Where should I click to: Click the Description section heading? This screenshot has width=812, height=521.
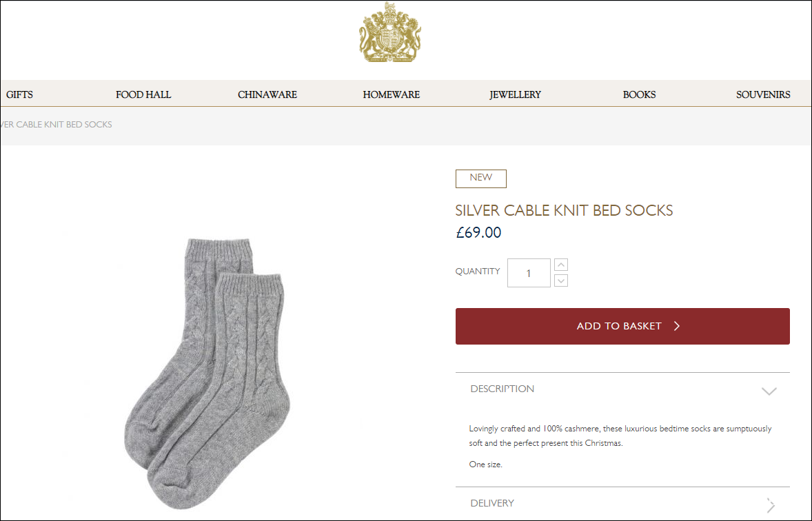503,389
